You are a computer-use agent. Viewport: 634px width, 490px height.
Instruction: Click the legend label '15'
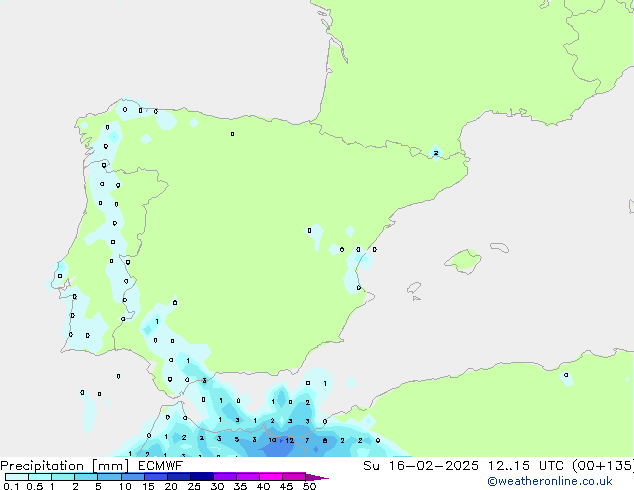coord(148,486)
